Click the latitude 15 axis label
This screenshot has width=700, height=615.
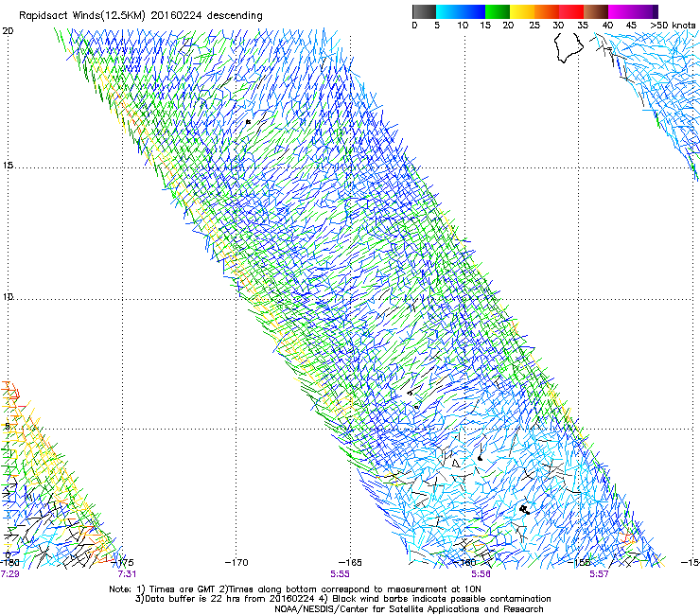point(8,166)
